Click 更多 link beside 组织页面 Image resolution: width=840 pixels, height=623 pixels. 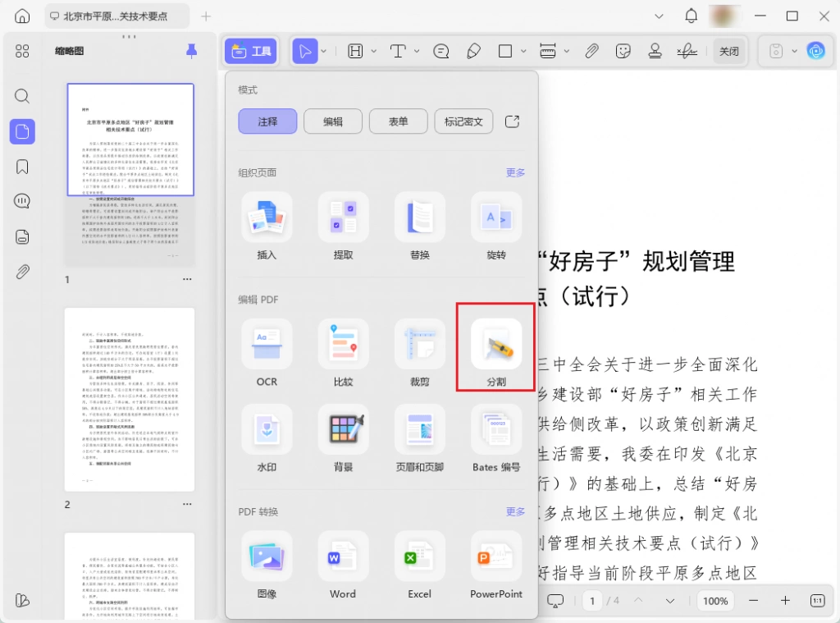(x=515, y=172)
